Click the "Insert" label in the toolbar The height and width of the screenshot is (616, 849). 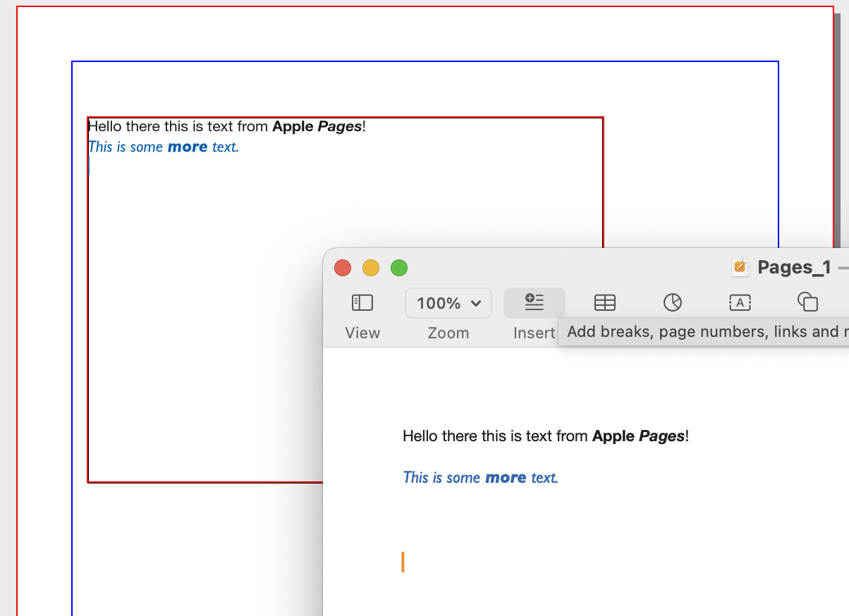(534, 333)
